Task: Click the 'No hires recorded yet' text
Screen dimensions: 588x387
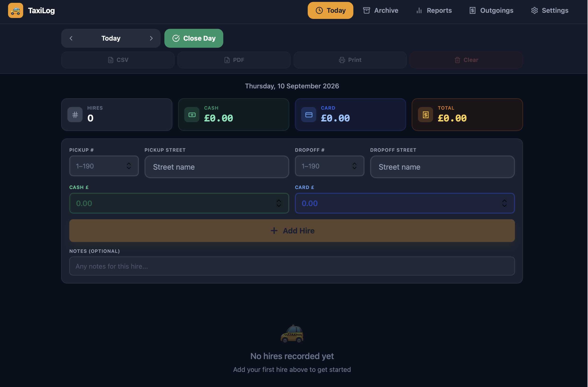Action: point(292,356)
